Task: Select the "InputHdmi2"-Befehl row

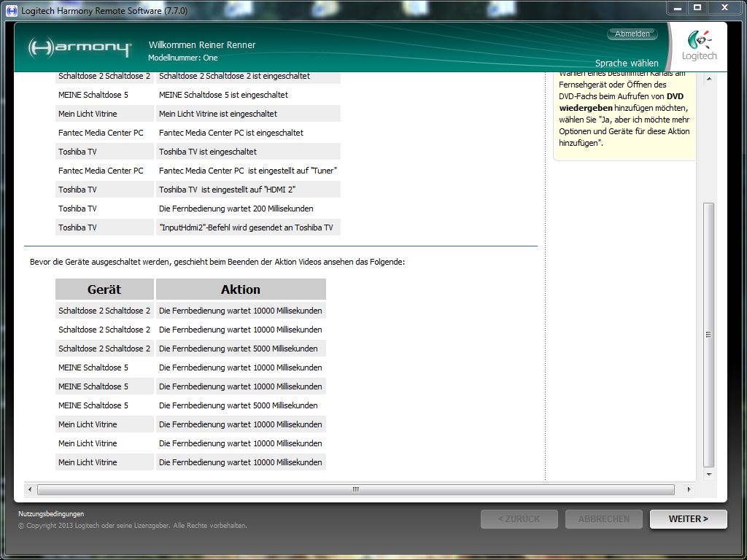Action: coord(246,227)
